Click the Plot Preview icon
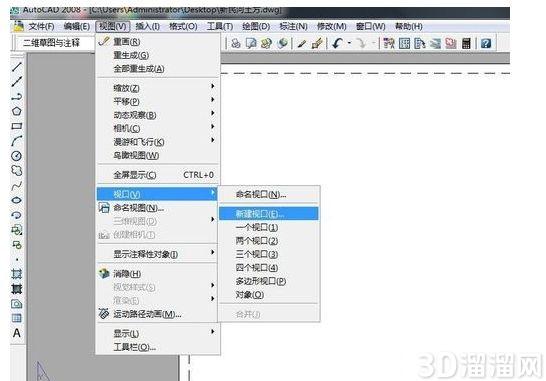The width and height of the screenshot is (546, 381). click(251, 43)
